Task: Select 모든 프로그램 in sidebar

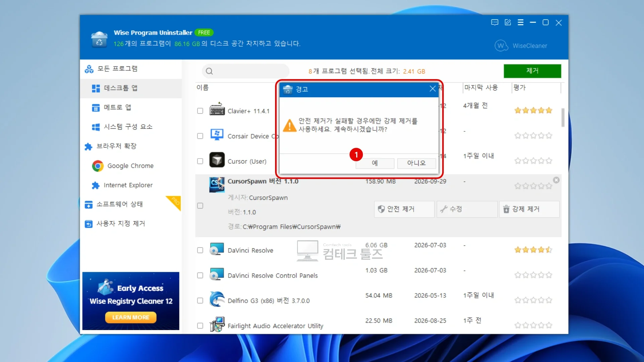Action: tap(131, 69)
